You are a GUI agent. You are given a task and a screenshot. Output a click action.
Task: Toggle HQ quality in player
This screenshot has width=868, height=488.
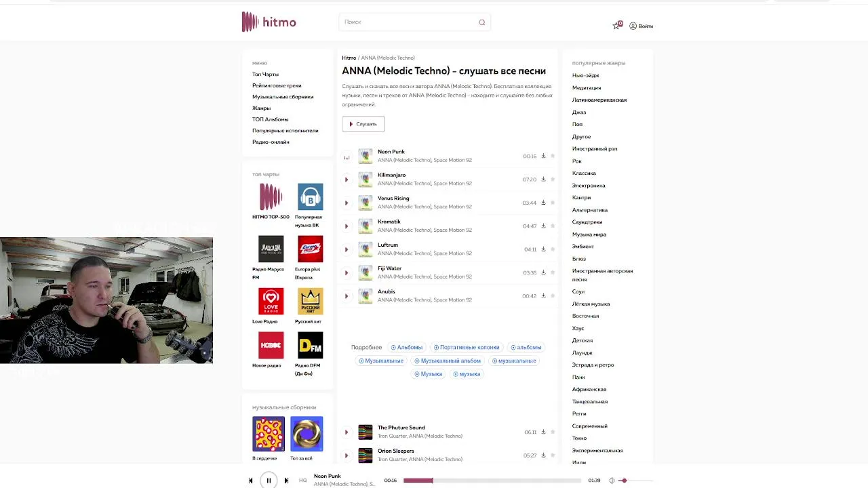point(303,481)
